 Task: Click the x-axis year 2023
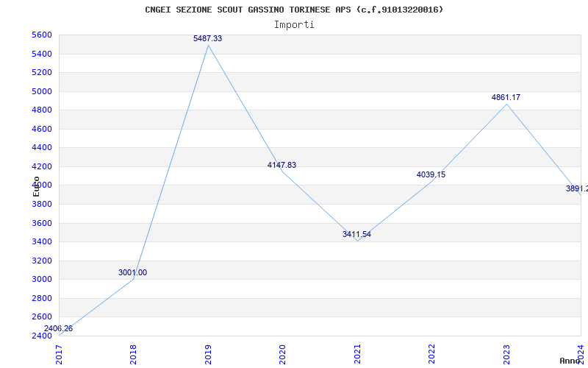pos(506,354)
